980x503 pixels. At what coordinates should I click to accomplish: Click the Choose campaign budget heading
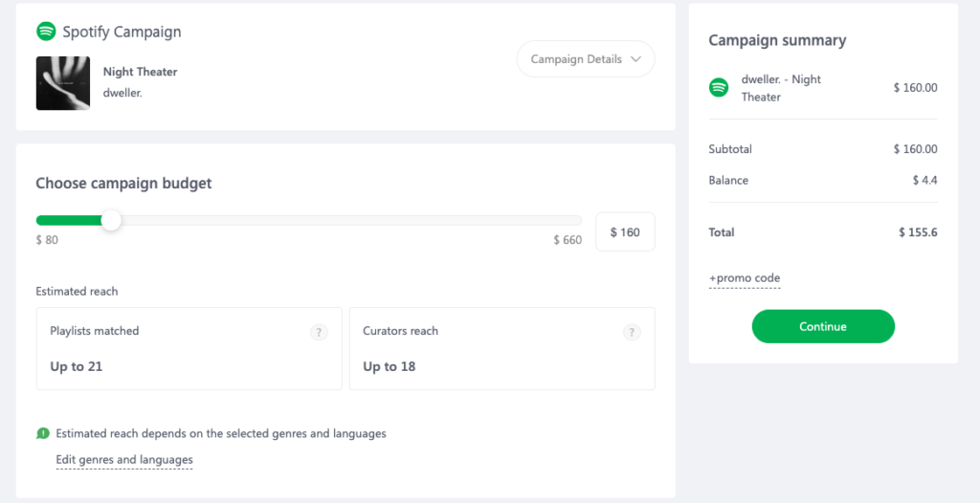pos(123,183)
